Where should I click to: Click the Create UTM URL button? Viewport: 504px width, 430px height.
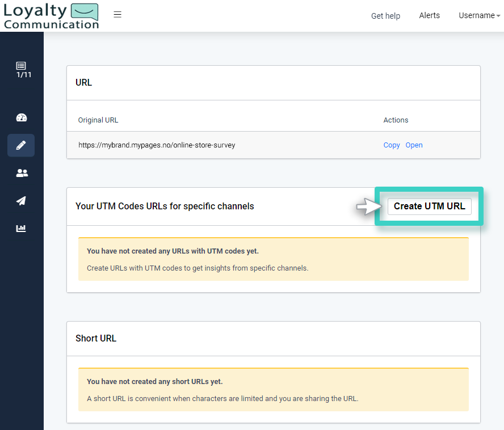429,206
